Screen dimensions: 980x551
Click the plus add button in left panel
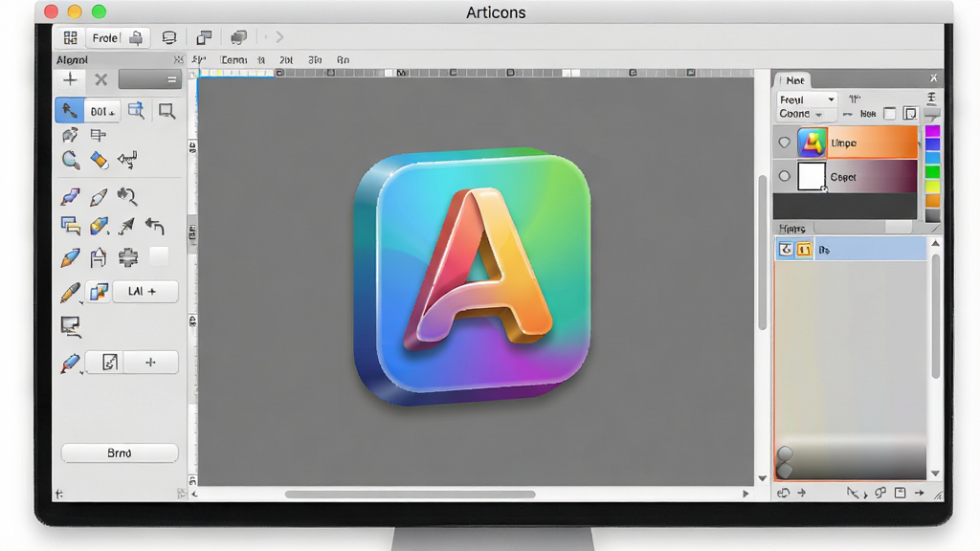click(x=70, y=79)
